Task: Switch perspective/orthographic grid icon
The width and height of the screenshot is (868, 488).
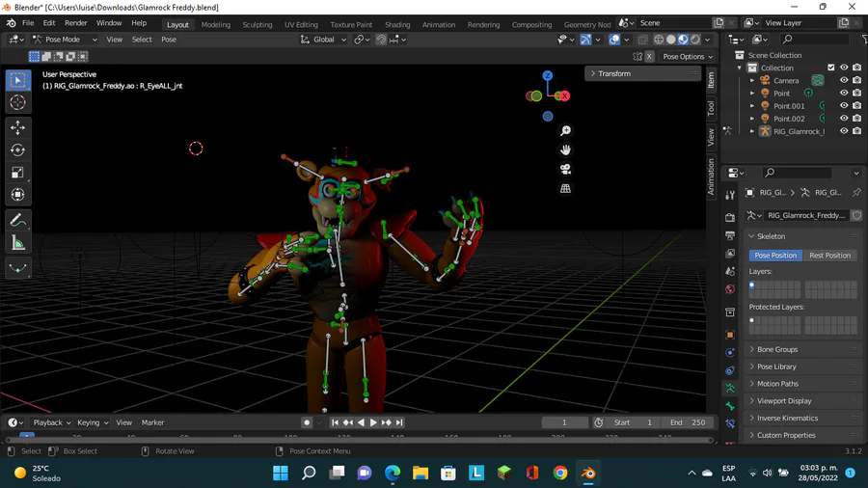Action: pos(565,189)
